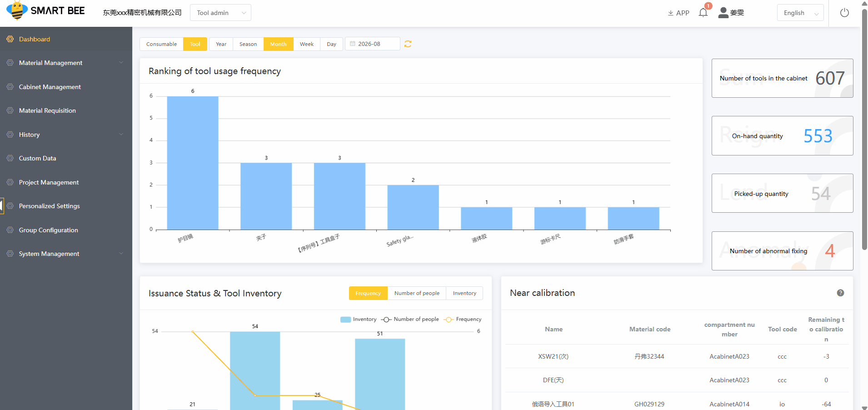Expand History menu chevron
The image size is (868, 410).
point(121,135)
